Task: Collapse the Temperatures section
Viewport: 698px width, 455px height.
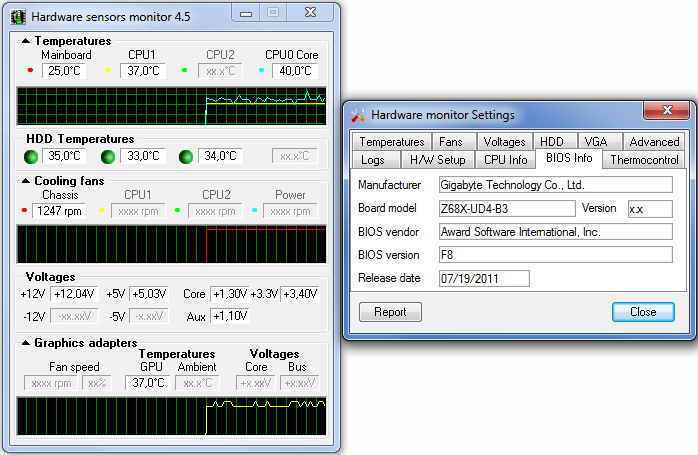Action: pos(26,41)
